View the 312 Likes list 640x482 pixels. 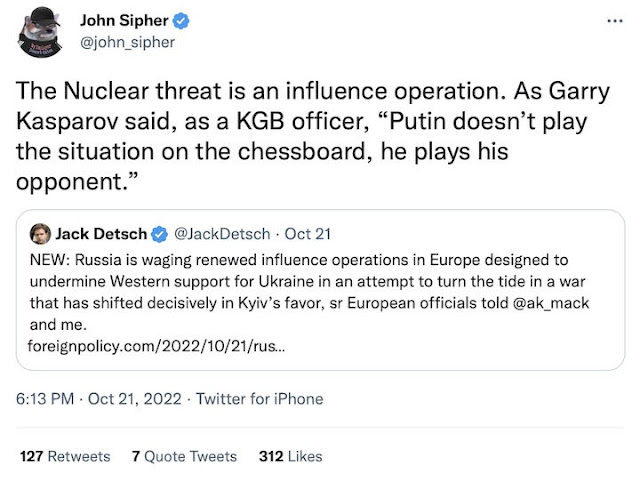[290, 456]
